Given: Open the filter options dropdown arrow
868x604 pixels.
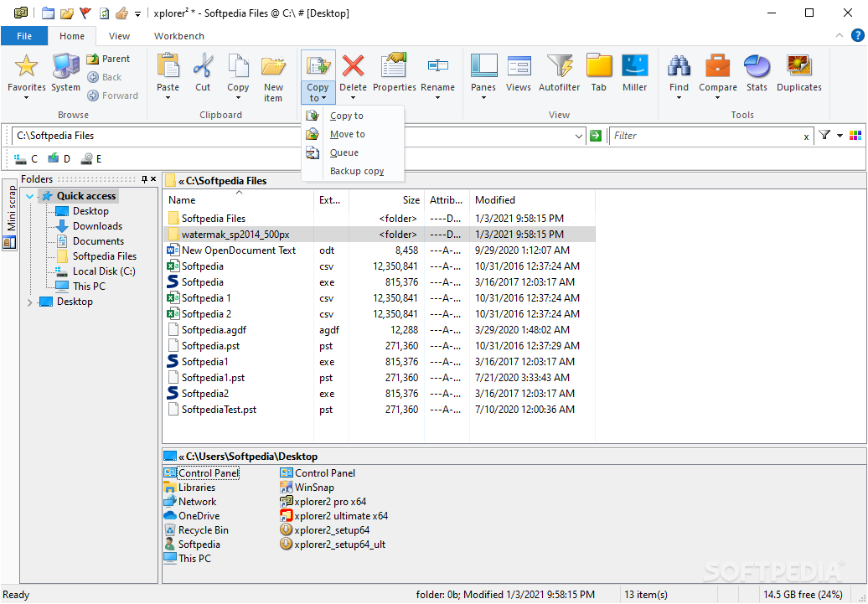Looking at the screenshot, I should 840,136.
